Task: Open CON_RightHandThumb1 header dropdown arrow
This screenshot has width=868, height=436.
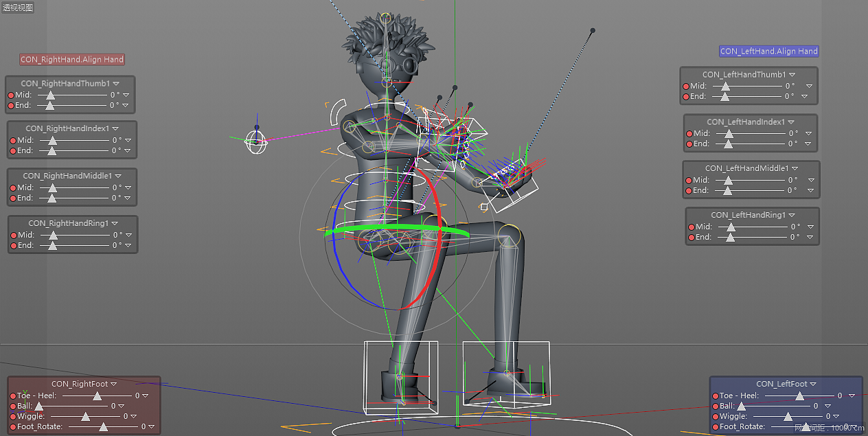Action: pyautogui.click(x=116, y=84)
